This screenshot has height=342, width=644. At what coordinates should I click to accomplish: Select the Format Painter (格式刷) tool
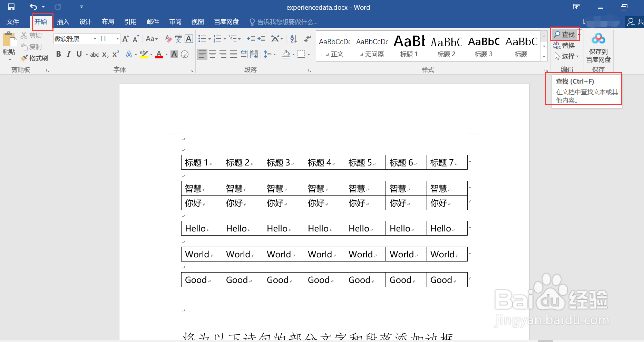tap(34, 58)
